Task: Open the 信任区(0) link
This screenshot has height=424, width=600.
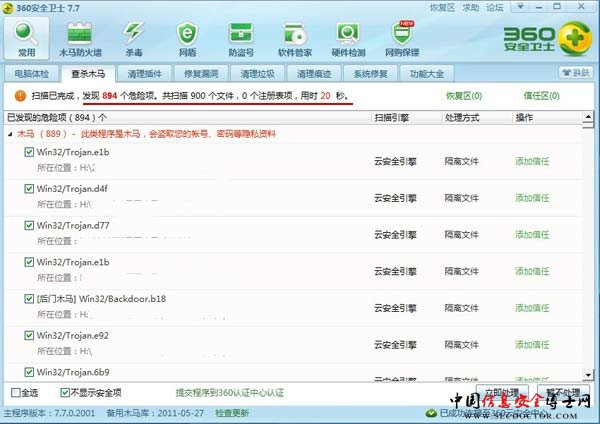Action: [541, 96]
